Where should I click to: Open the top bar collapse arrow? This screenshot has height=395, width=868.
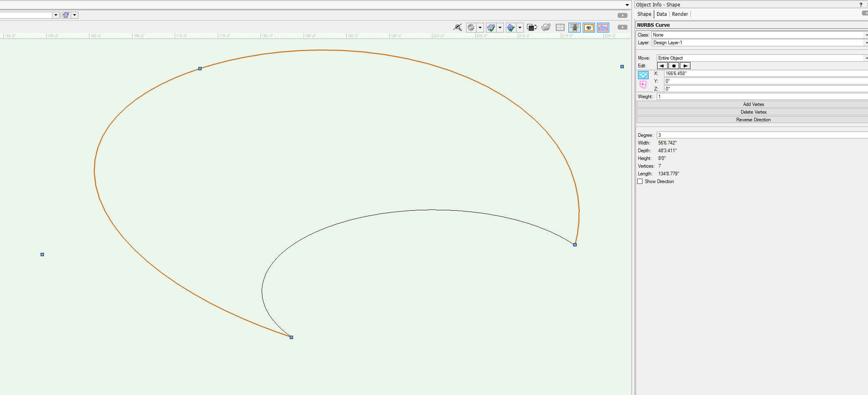tap(627, 5)
